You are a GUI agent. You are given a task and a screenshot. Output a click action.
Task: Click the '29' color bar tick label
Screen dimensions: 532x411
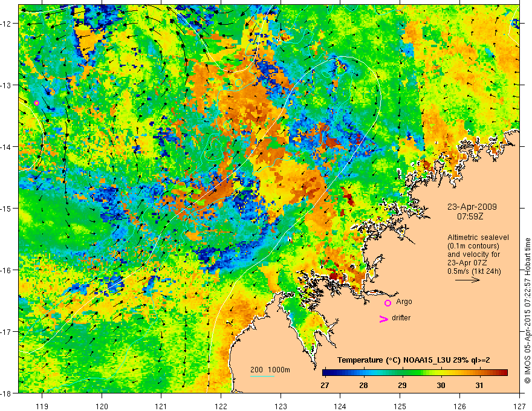(x=402, y=386)
